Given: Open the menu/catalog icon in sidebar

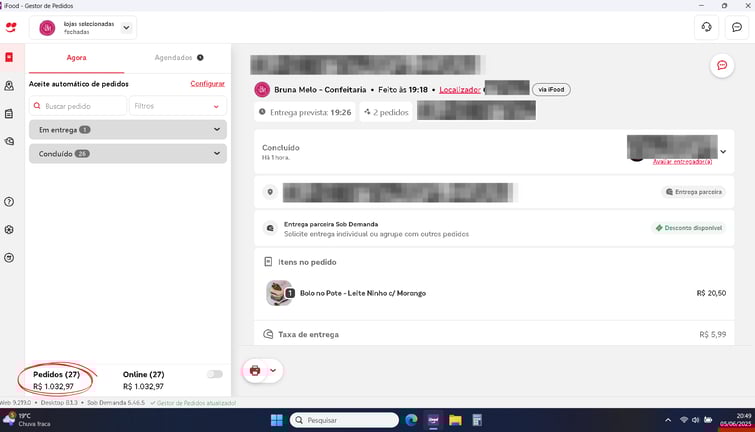Looking at the screenshot, I should pos(9,114).
